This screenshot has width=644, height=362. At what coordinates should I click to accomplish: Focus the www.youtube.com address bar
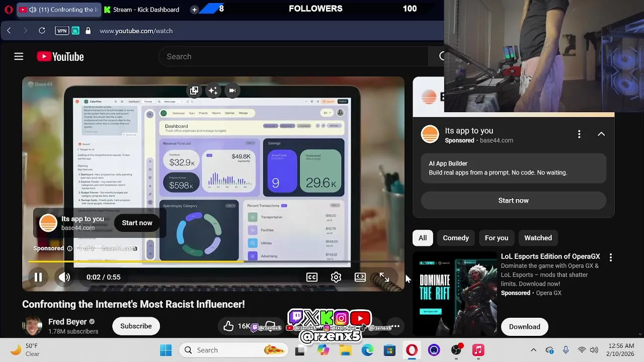(136, 31)
